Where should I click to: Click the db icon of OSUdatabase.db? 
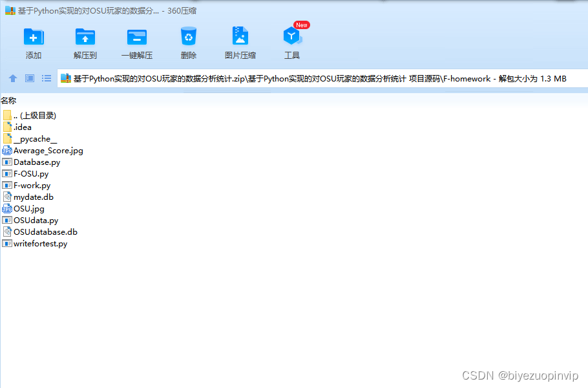point(7,232)
